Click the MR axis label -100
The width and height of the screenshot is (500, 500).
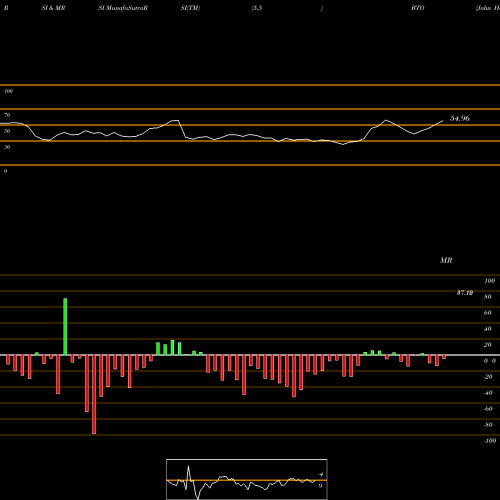point(490,441)
